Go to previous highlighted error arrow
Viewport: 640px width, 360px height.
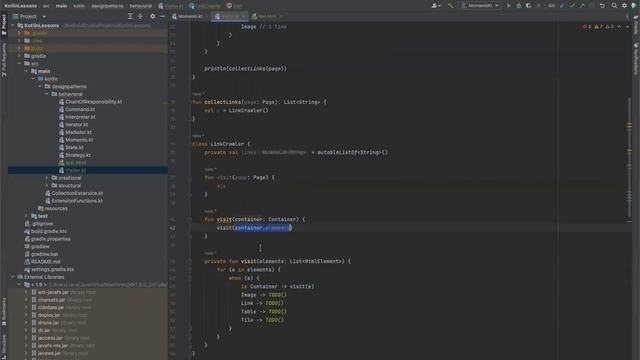[x=620, y=27]
